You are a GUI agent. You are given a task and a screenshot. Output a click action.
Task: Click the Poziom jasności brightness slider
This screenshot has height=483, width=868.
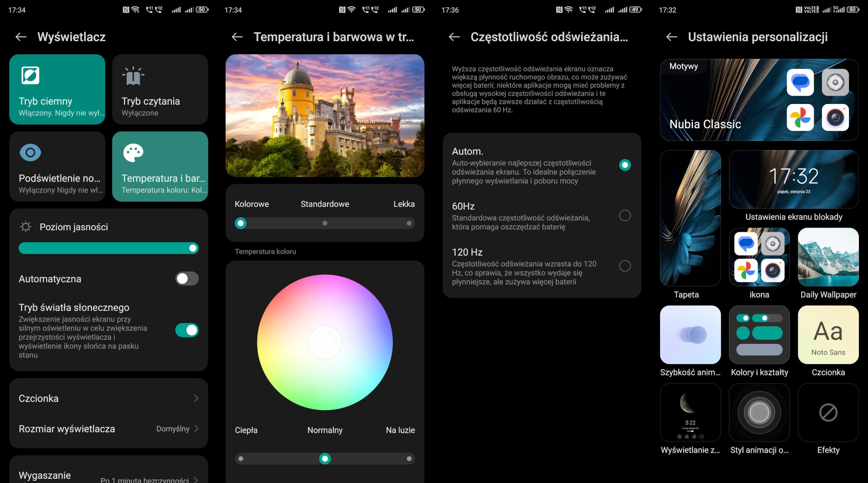(108, 248)
